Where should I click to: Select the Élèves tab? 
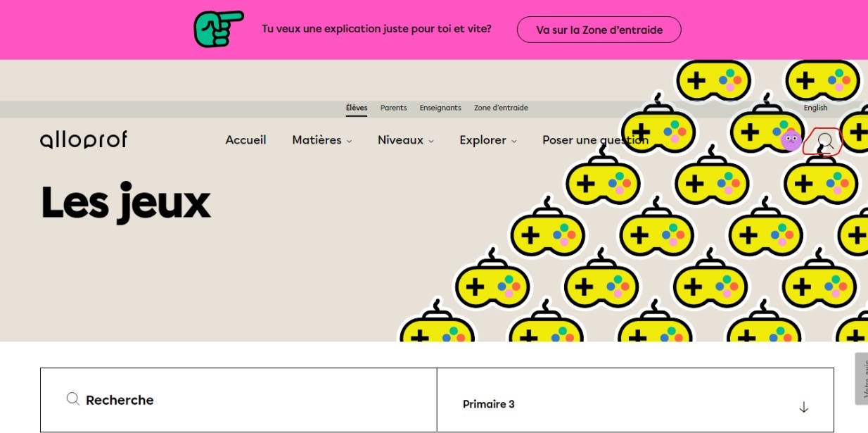357,108
